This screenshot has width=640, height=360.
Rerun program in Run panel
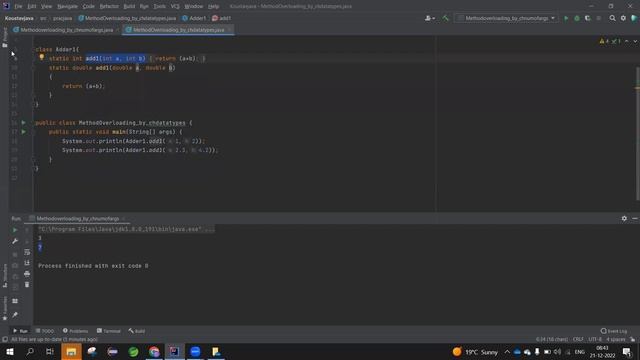15,230
